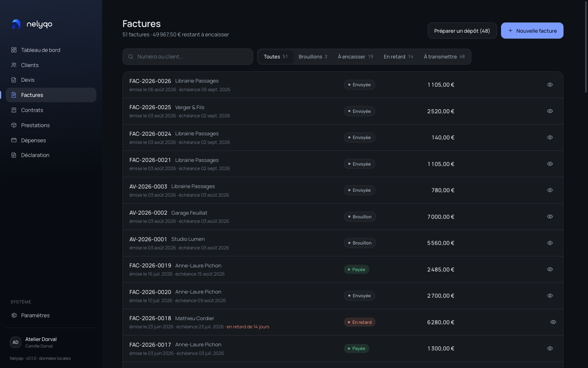Focus the Numéro ou client search field

188,56
